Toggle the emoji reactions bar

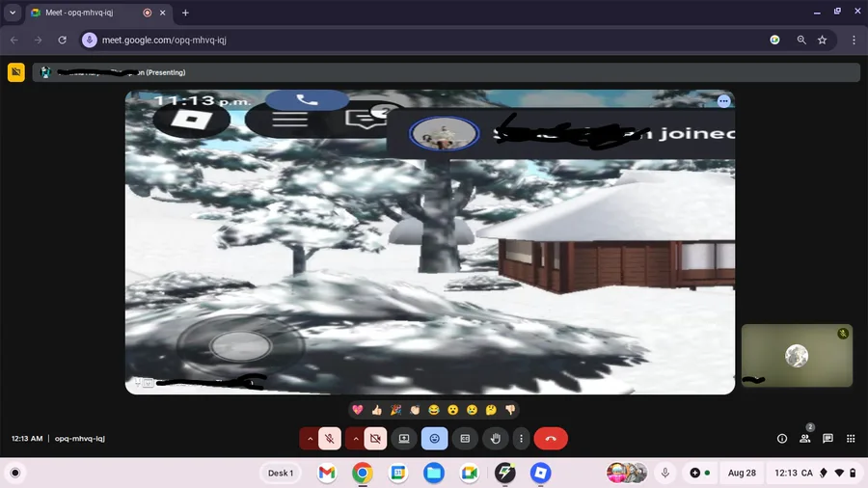coord(435,439)
